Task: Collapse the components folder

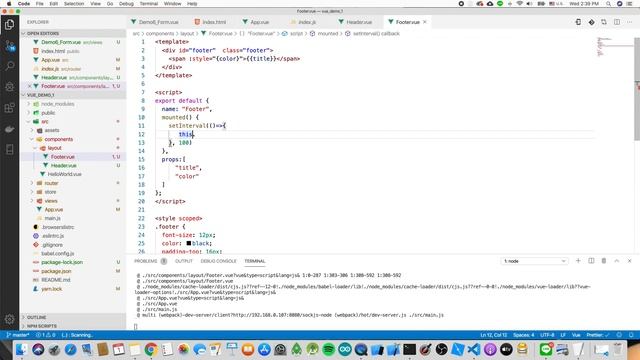Action: tap(58, 139)
